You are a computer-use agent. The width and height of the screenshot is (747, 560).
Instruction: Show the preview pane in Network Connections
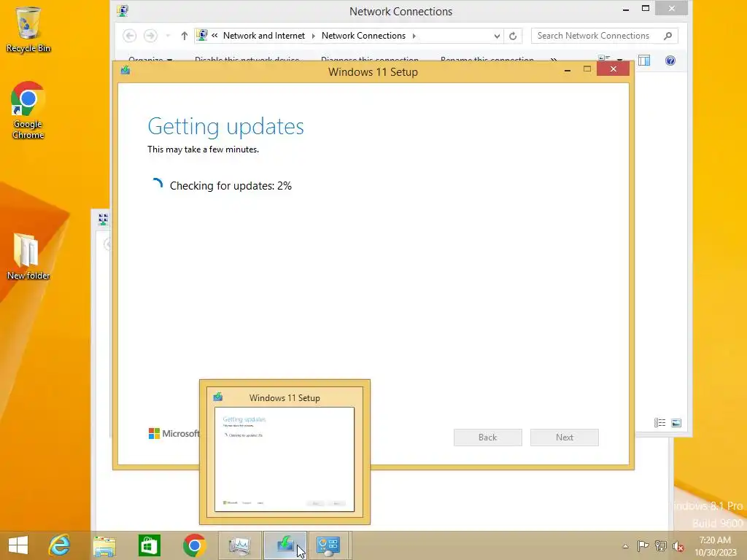click(644, 61)
